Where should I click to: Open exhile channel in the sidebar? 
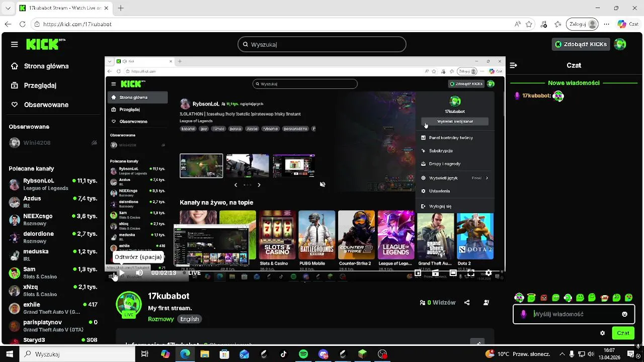point(53,308)
